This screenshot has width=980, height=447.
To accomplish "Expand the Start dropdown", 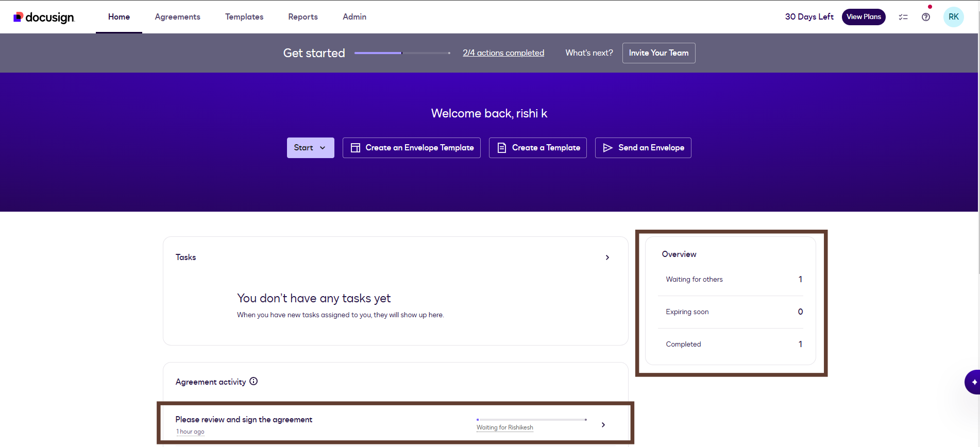I will pos(310,148).
